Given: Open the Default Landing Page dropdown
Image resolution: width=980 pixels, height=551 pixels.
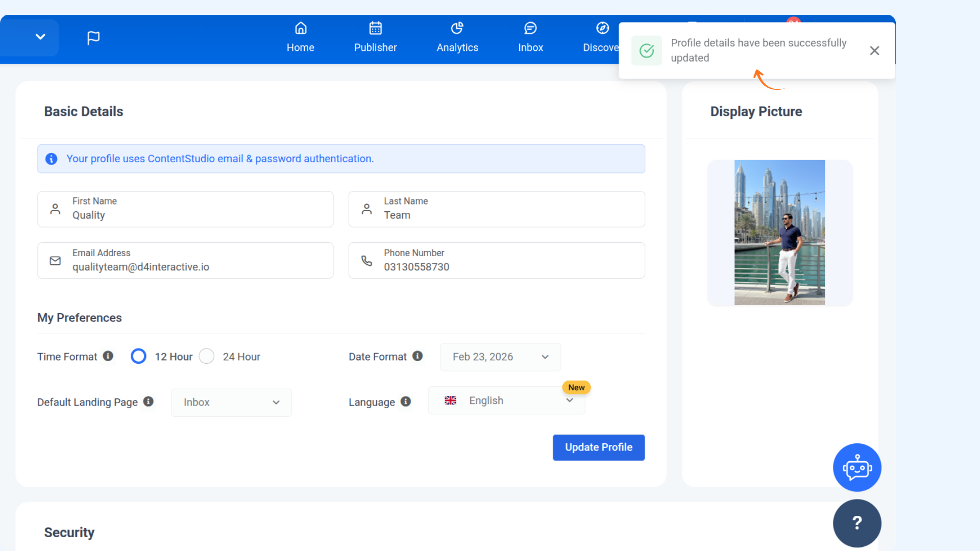Looking at the screenshot, I should coord(231,403).
